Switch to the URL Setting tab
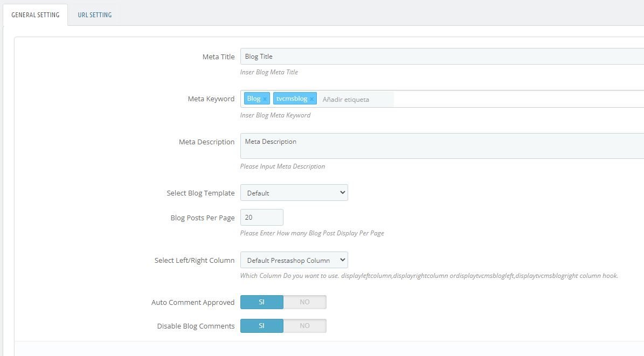This screenshot has height=356, width=644. point(95,15)
